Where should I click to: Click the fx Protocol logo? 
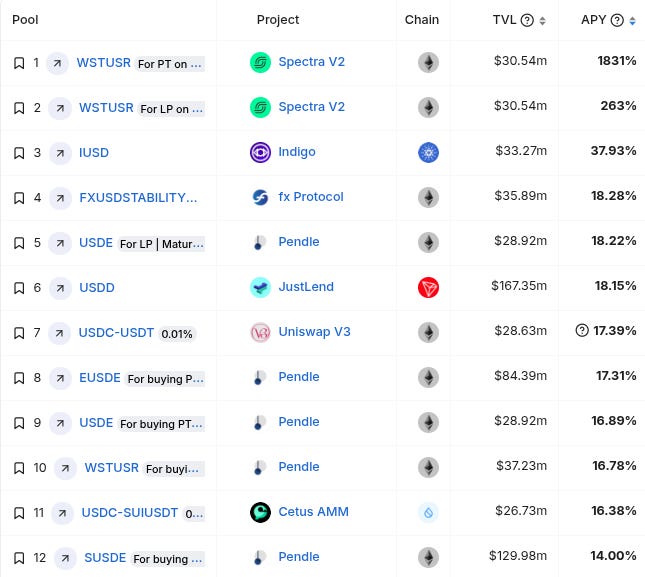pyautogui.click(x=260, y=197)
